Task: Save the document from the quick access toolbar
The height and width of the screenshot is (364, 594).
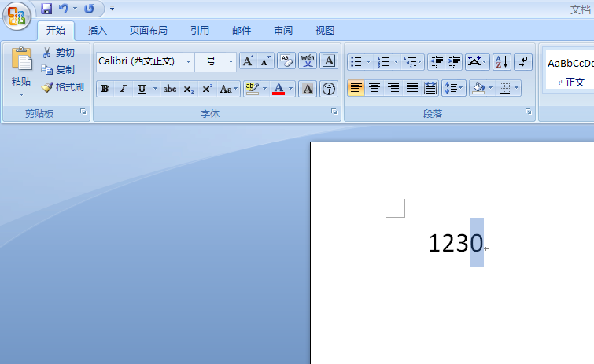Action: [x=46, y=9]
